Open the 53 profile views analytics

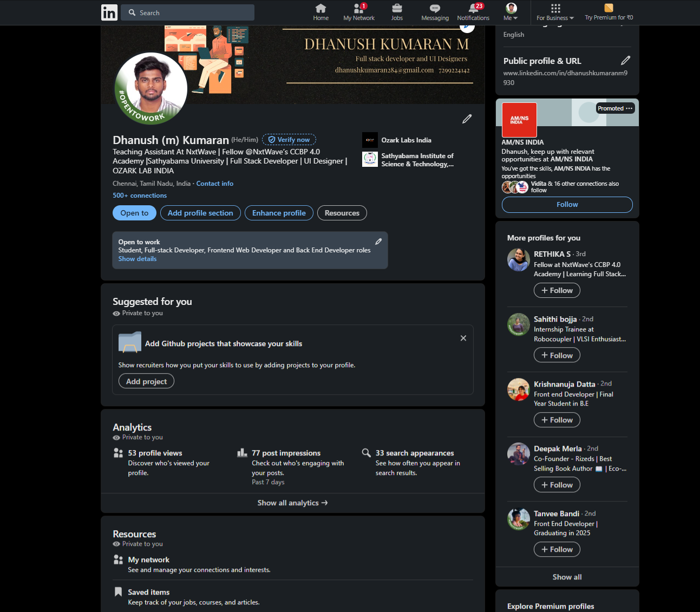pyautogui.click(x=155, y=453)
